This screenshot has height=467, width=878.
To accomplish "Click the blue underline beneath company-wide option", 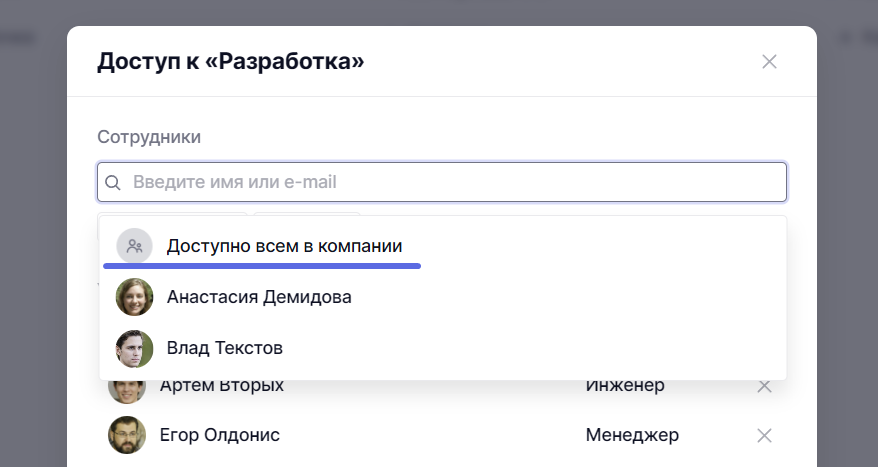I will tap(262, 266).
